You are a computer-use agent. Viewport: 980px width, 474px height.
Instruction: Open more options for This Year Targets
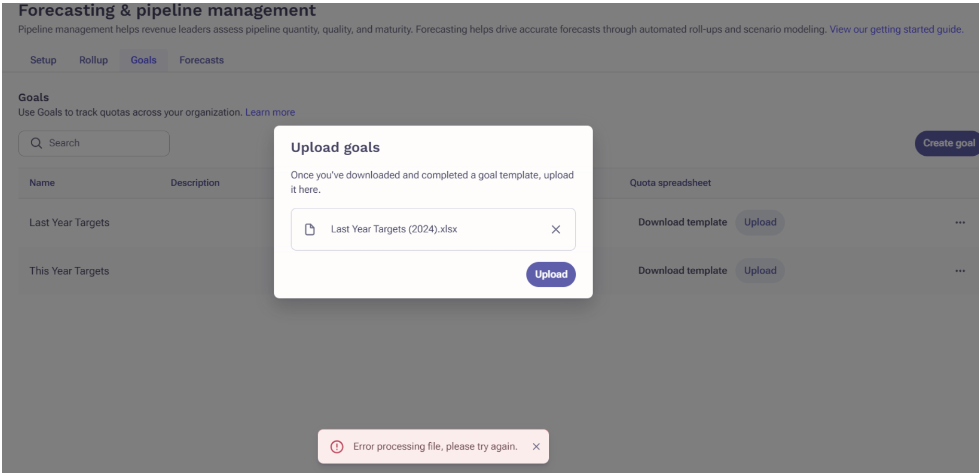click(960, 271)
